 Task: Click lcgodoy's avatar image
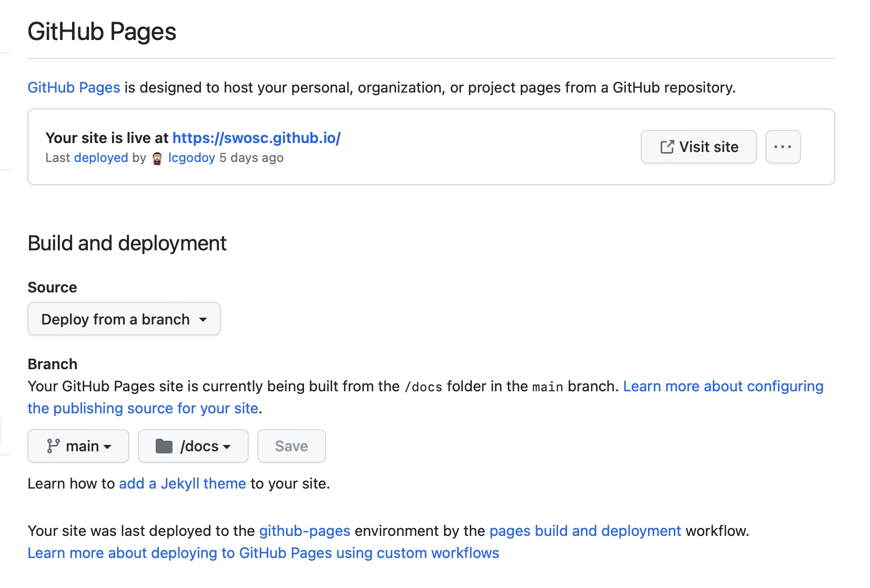point(157,158)
